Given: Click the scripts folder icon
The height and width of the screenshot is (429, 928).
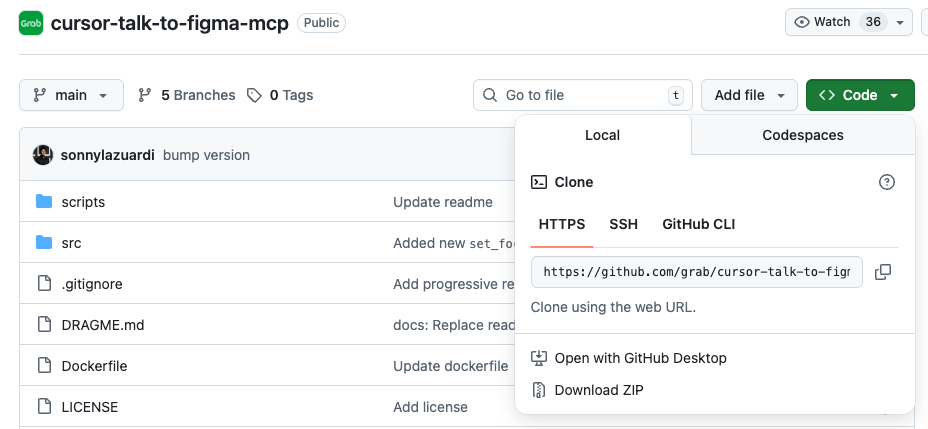Looking at the screenshot, I should coord(44,202).
